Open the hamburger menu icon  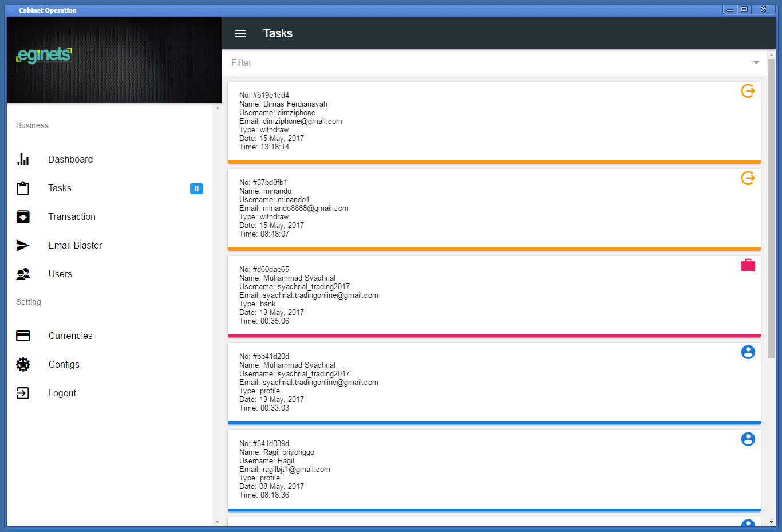click(240, 33)
